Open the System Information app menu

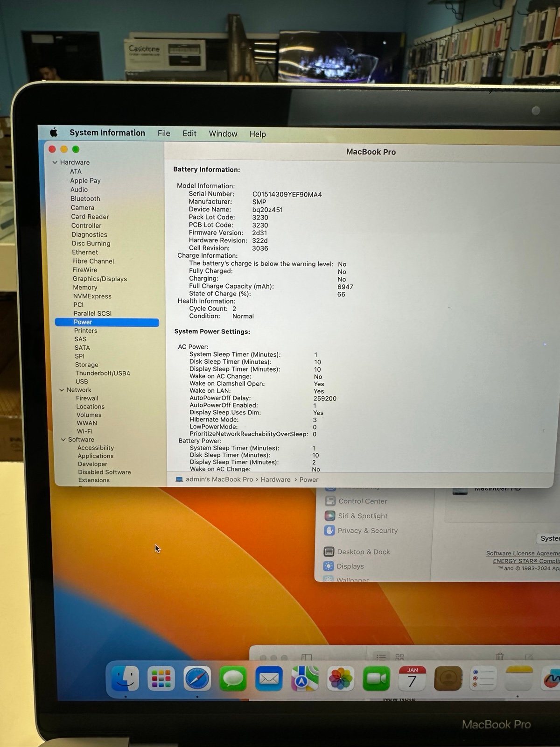tap(107, 133)
